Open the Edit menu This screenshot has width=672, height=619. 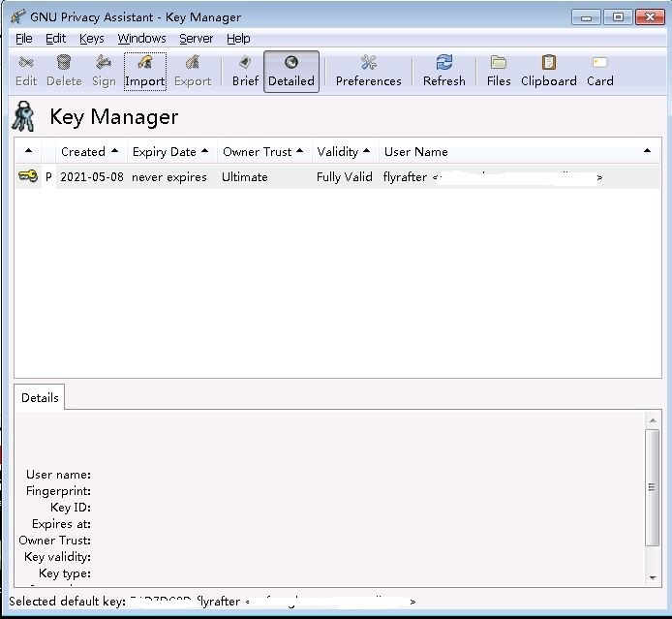[55, 39]
